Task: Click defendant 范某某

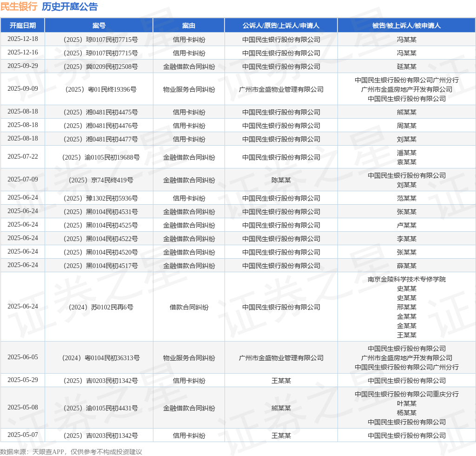Action: point(406,198)
